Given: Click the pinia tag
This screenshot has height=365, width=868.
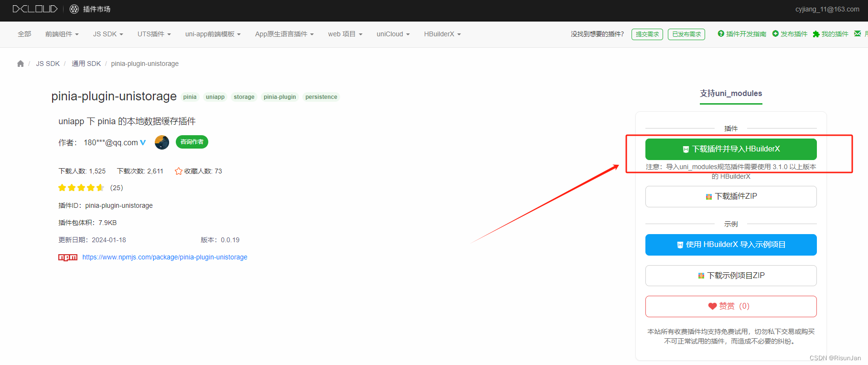Looking at the screenshot, I should point(190,97).
